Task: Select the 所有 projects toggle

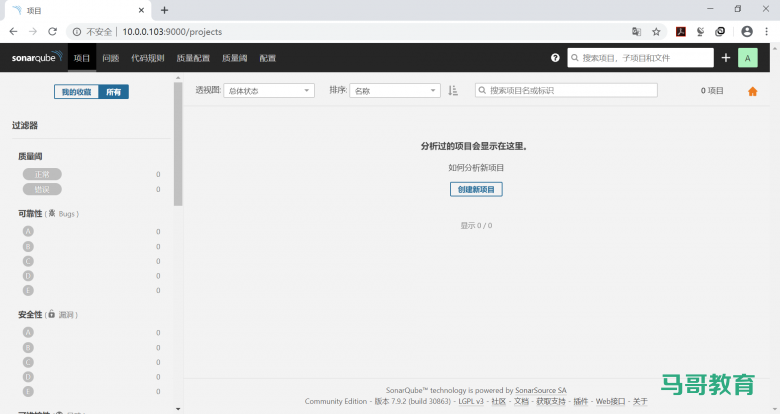Action: [114, 92]
